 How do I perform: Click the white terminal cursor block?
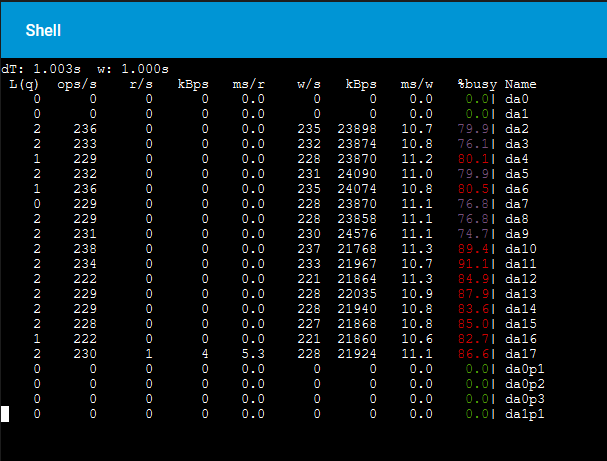pos(5,414)
